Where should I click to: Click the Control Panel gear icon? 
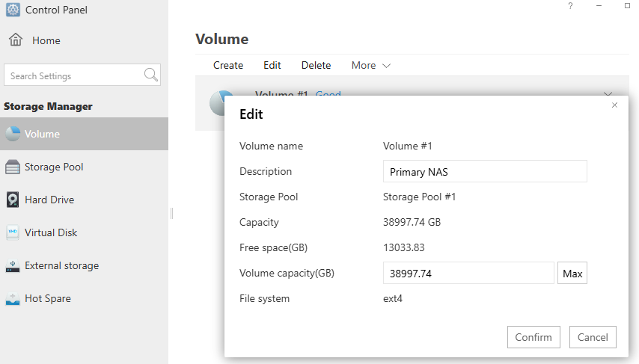[13, 10]
